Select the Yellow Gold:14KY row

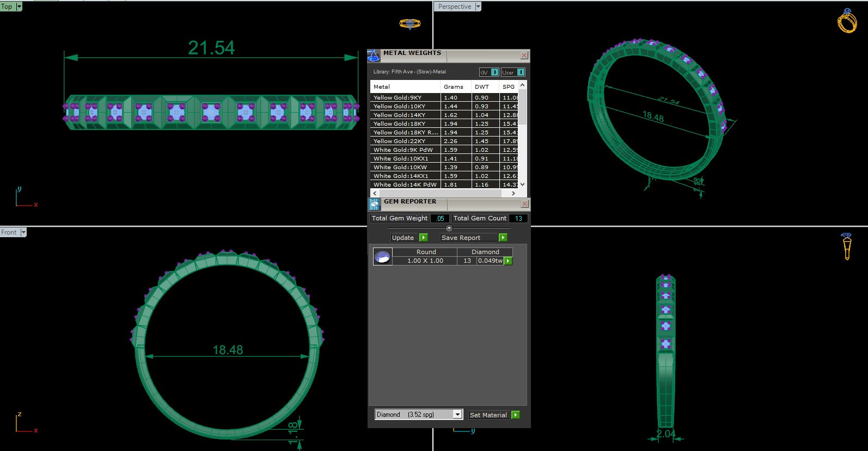444,115
